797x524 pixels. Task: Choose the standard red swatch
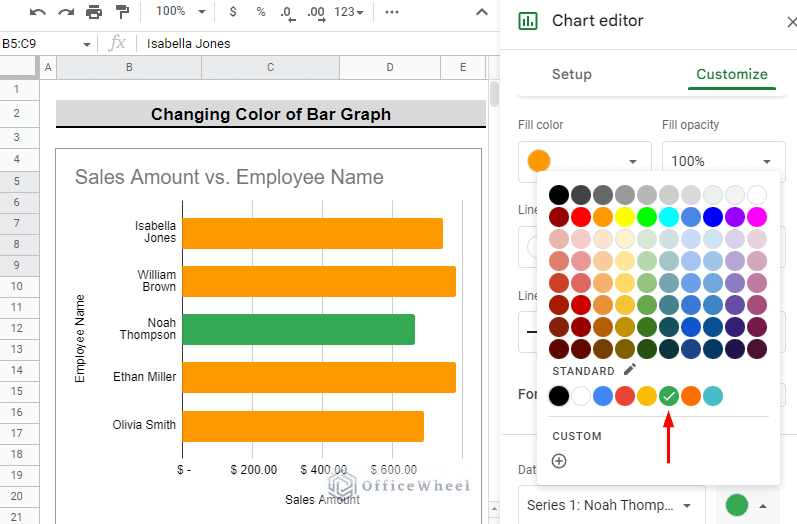(x=625, y=396)
